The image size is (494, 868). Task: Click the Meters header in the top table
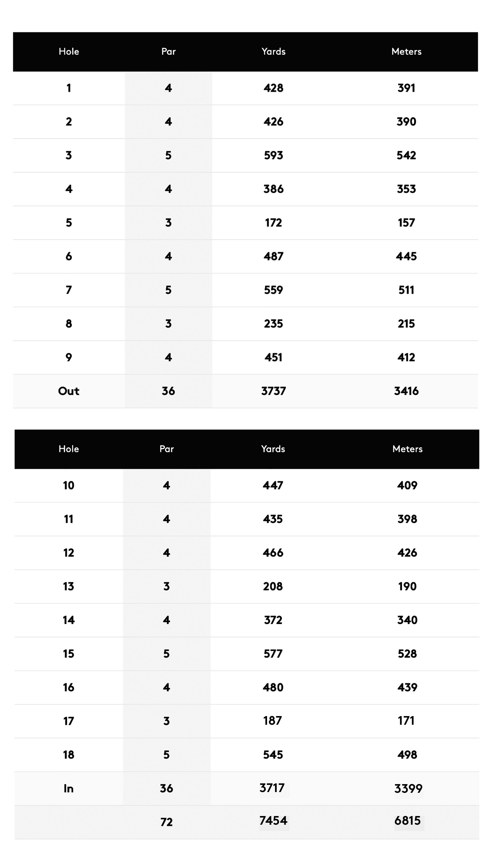pos(406,51)
